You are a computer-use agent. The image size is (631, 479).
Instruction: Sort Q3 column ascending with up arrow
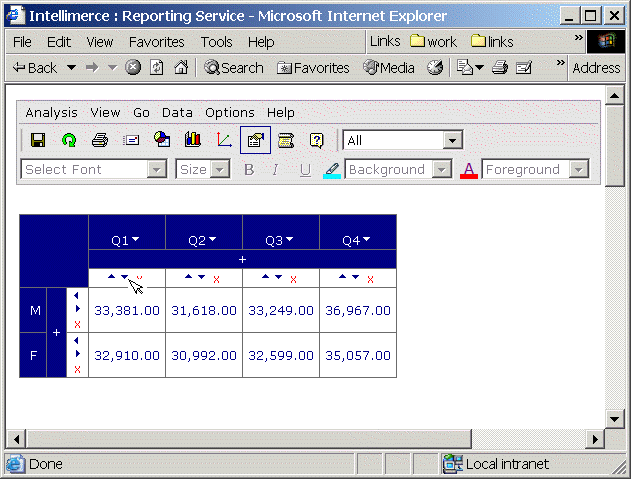pos(265,277)
